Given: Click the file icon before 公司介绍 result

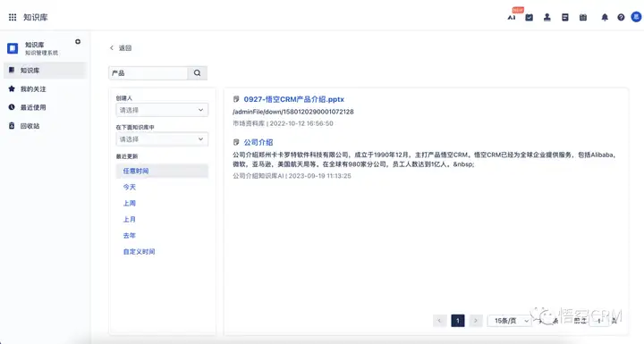Looking at the screenshot, I should click(236, 142).
